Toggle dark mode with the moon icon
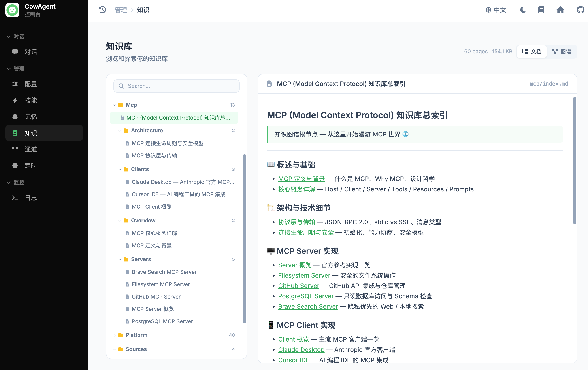Screen dimensions: 588x370 point(523,10)
